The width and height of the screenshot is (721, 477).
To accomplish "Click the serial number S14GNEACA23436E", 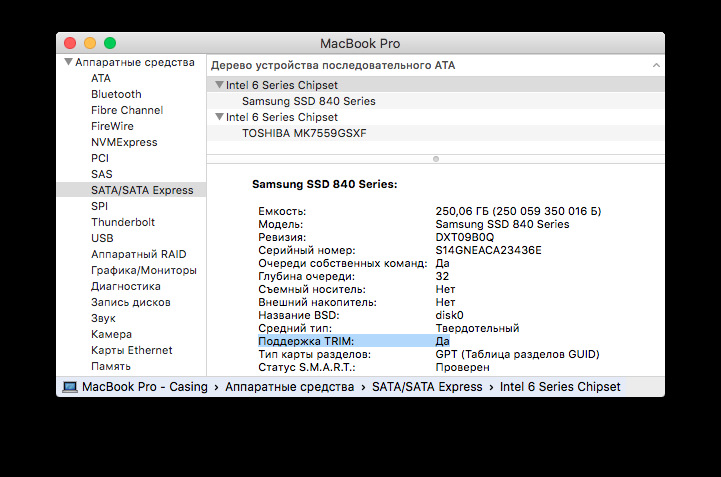I will pyautogui.click(x=488, y=250).
